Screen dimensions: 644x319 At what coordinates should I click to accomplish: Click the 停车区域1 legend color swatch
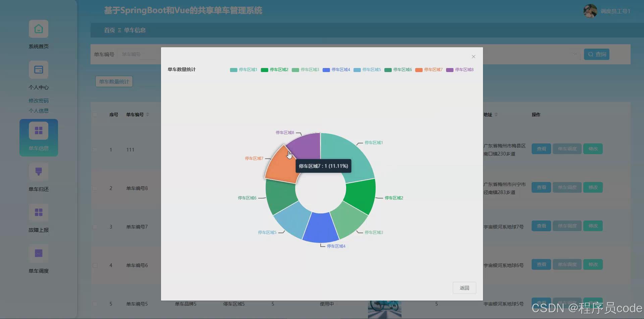[234, 70]
